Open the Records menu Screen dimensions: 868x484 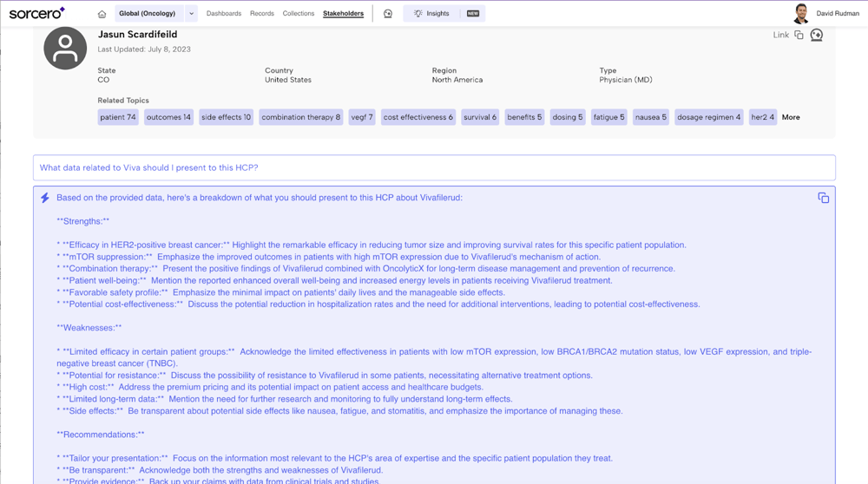click(x=262, y=13)
